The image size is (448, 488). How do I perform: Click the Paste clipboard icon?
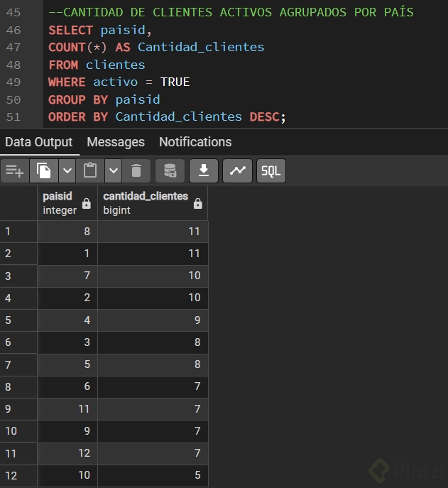(x=89, y=170)
